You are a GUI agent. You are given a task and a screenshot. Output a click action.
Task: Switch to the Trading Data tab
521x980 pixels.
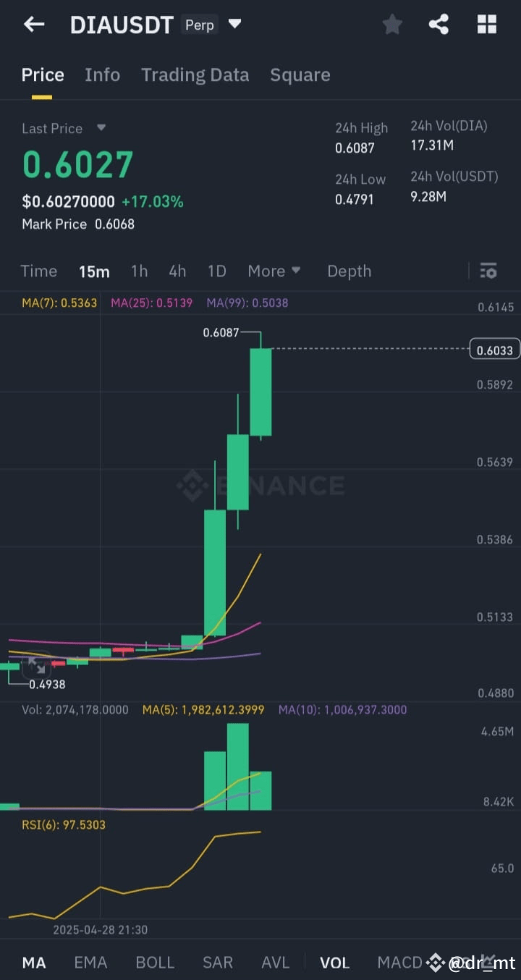point(195,75)
